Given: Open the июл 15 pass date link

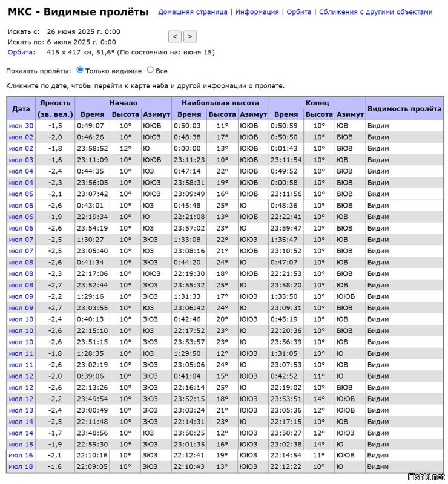Looking at the screenshot, I should pyautogui.click(x=21, y=445).
